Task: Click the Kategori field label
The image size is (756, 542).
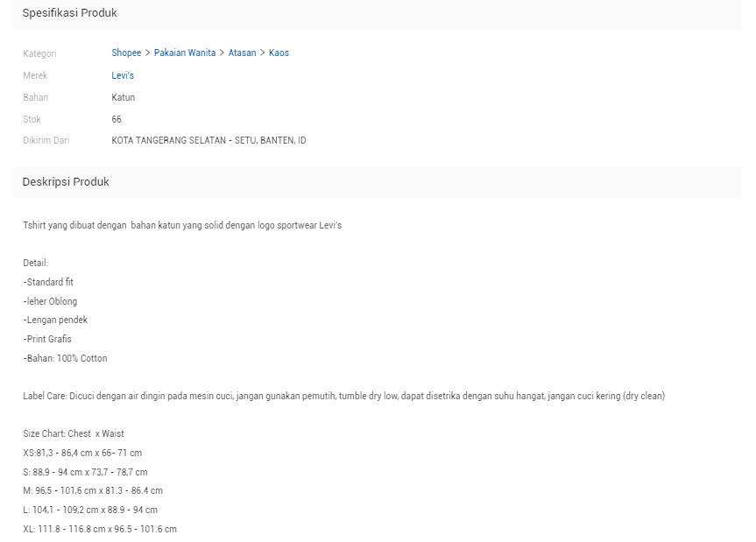Action: pos(39,54)
